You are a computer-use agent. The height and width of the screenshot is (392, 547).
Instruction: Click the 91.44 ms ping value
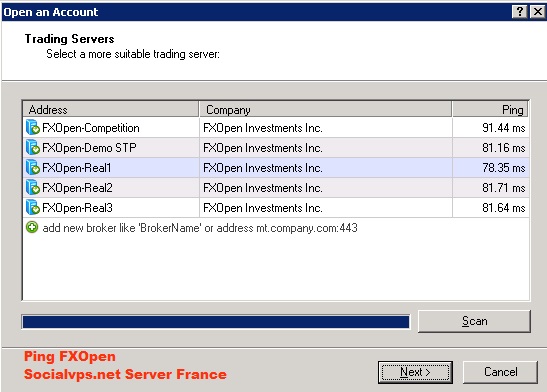tap(503, 128)
